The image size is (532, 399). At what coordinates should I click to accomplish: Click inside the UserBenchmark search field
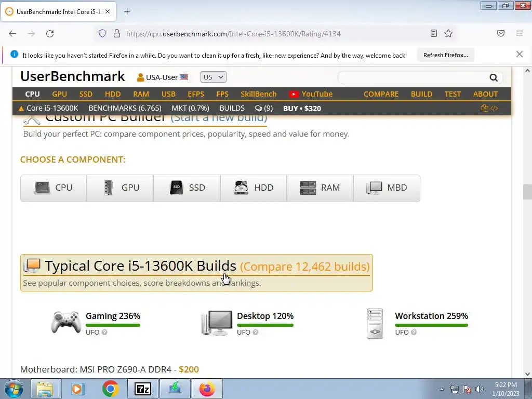point(413,78)
